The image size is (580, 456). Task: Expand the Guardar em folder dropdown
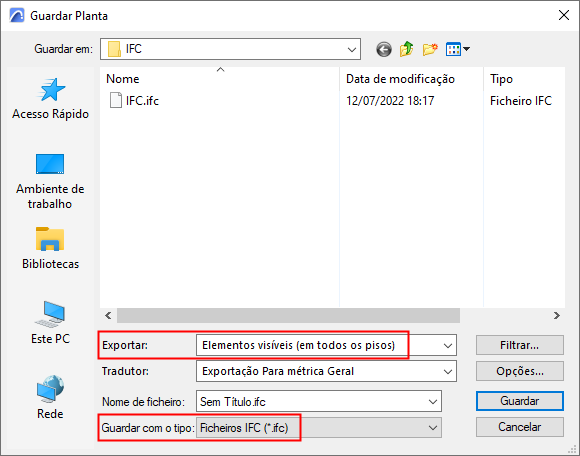coord(352,49)
